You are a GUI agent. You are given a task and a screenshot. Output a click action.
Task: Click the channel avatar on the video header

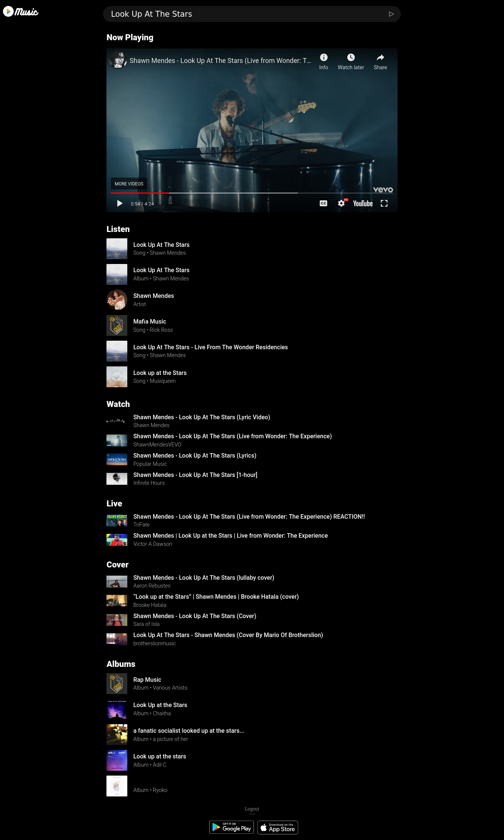[118, 60]
